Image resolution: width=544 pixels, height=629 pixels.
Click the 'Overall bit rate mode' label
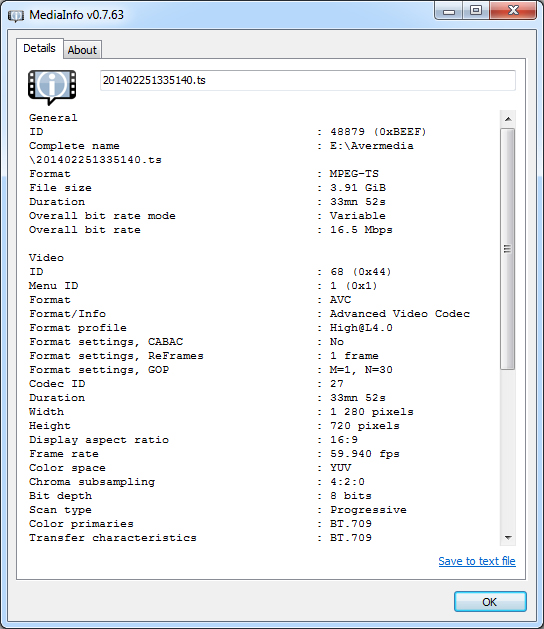102,216
